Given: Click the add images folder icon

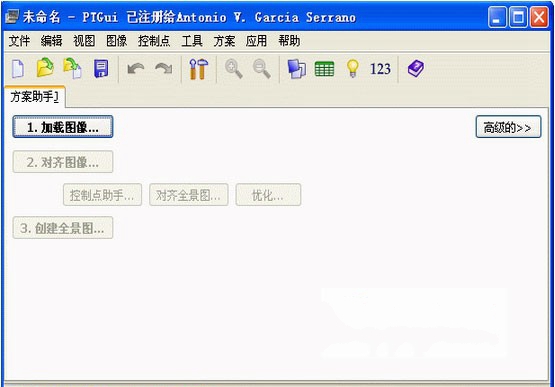Looking at the screenshot, I should pos(72,68).
